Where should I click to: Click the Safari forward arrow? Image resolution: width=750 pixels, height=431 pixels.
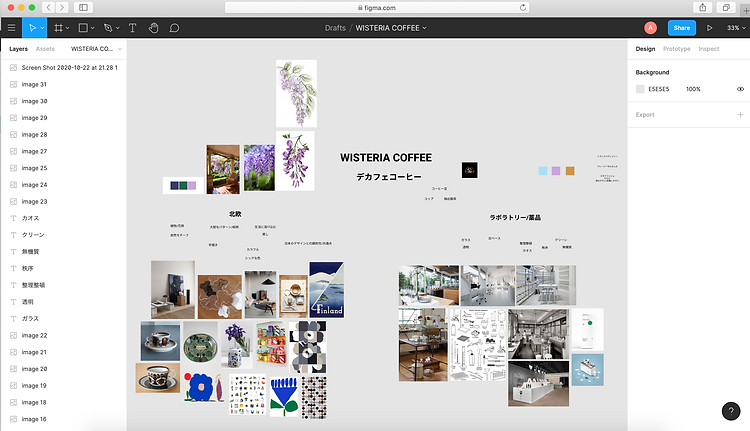click(62, 7)
